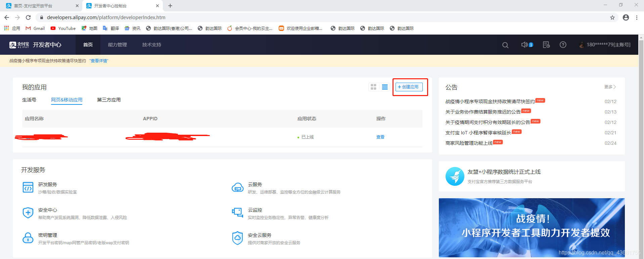Open the account 180******79 dropdown
The height and width of the screenshot is (259, 644).
point(605,45)
